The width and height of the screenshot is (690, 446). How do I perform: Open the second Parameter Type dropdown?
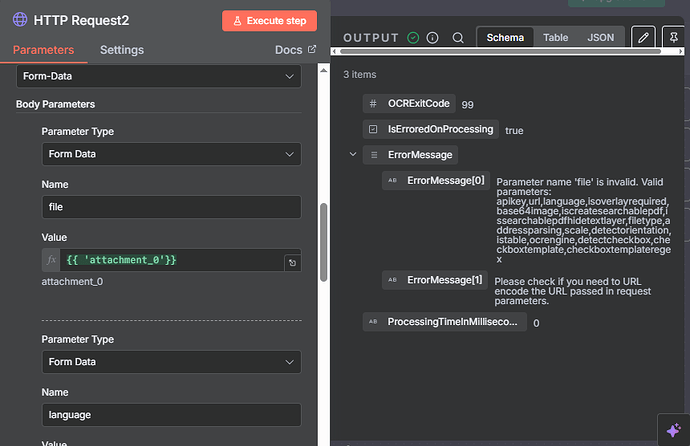171,362
